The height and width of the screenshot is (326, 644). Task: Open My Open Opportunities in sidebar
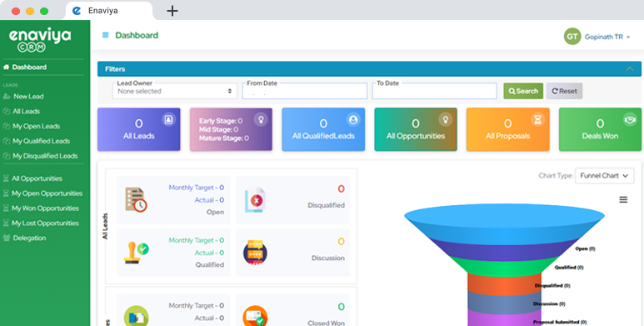click(42, 193)
